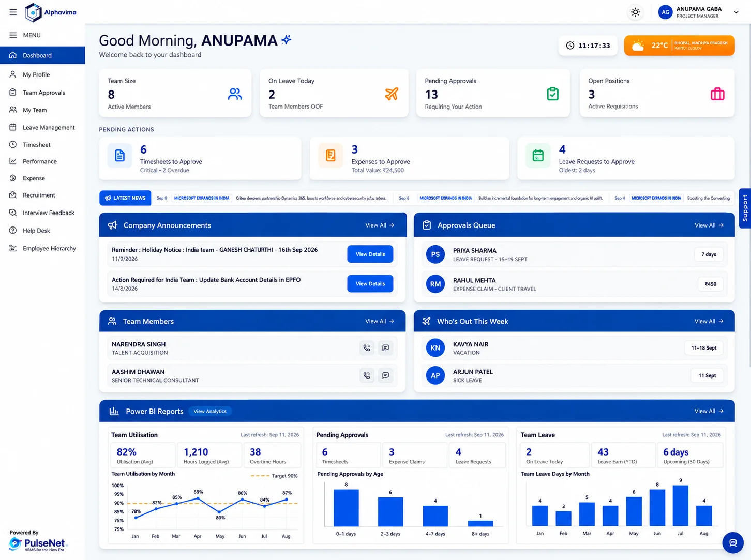The image size is (751, 560).
Task: Click the Pending Approvals clipboard icon
Action: pos(553,94)
